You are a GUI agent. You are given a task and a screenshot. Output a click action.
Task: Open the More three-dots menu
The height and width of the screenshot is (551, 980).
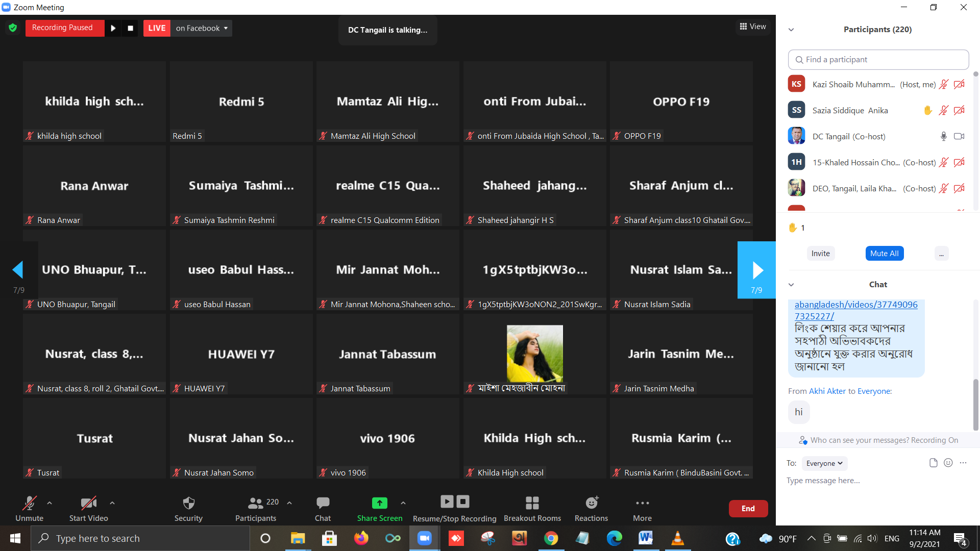tap(642, 503)
